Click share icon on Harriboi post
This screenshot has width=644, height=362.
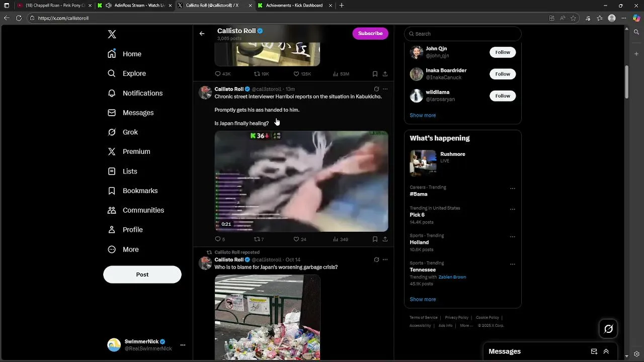[385, 239]
